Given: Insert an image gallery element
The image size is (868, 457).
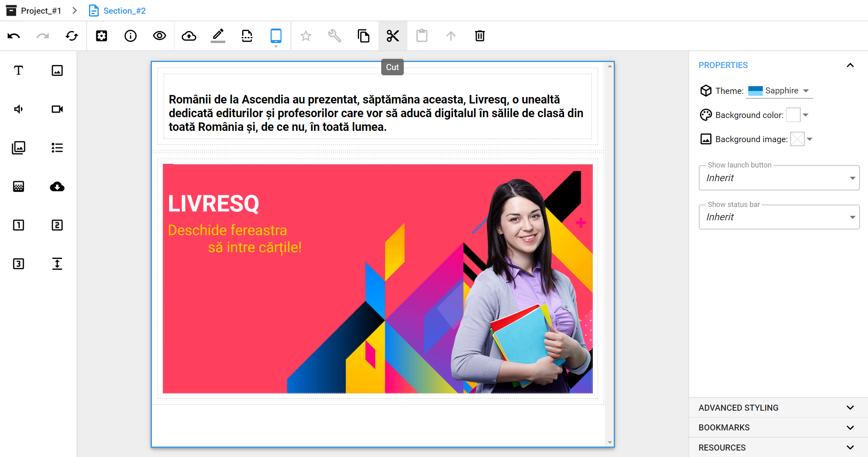Looking at the screenshot, I should 19,148.
